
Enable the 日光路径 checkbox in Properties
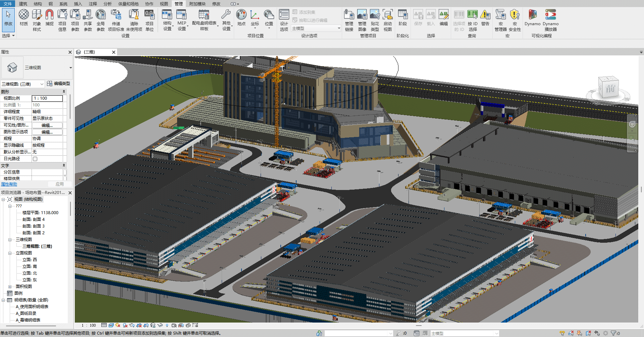point(35,158)
